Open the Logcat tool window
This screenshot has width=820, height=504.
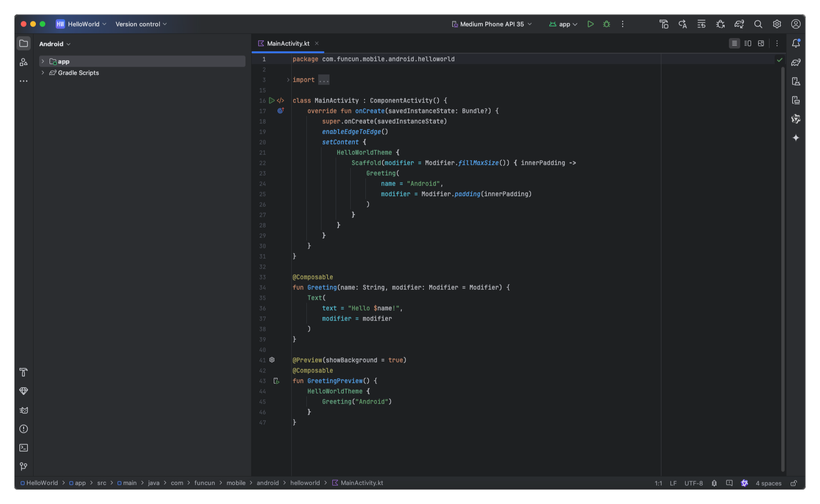tap(24, 410)
